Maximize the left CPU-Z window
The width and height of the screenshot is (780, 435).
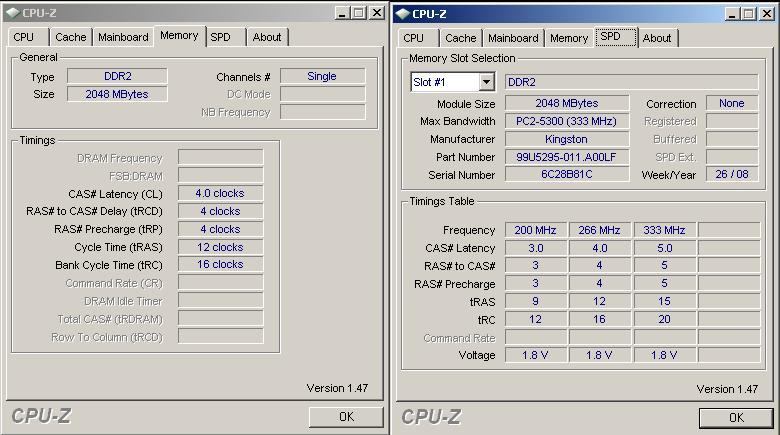click(x=358, y=13)
